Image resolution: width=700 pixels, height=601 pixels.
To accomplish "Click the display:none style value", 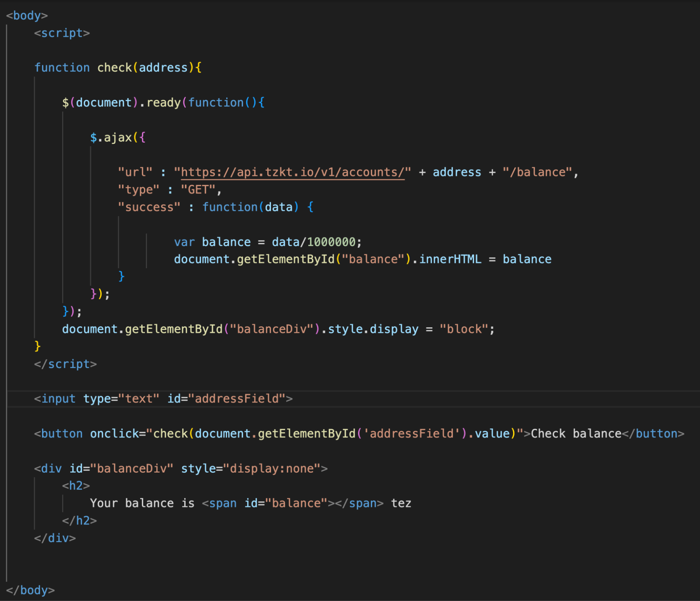I will pyautogui.click(x=271, y=468).
